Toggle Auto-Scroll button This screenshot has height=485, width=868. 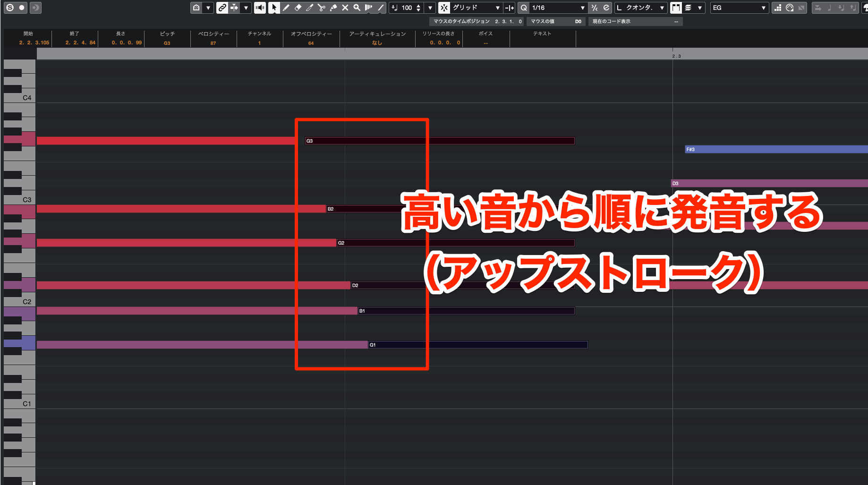tap(234, 8)
